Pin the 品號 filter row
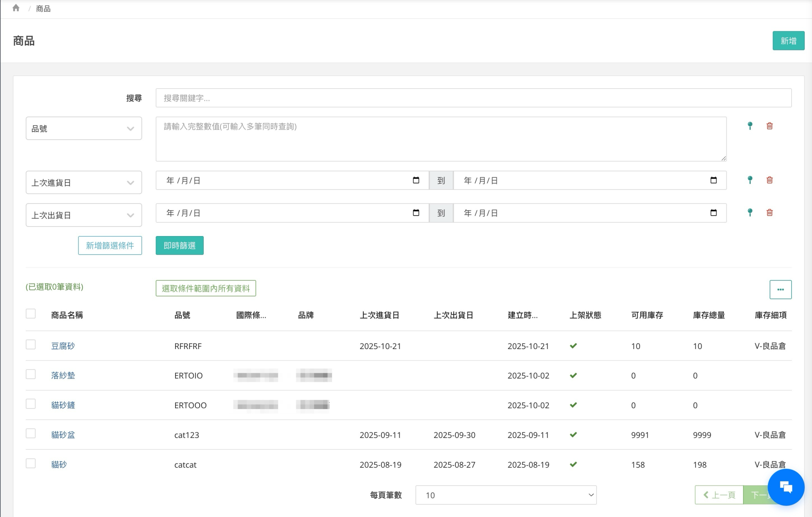 750,126
